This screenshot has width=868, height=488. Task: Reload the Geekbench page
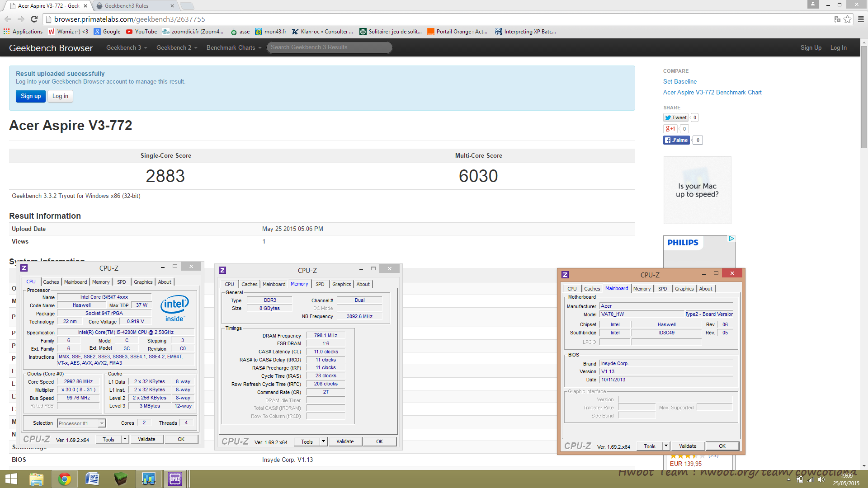[x=34, y=19]
